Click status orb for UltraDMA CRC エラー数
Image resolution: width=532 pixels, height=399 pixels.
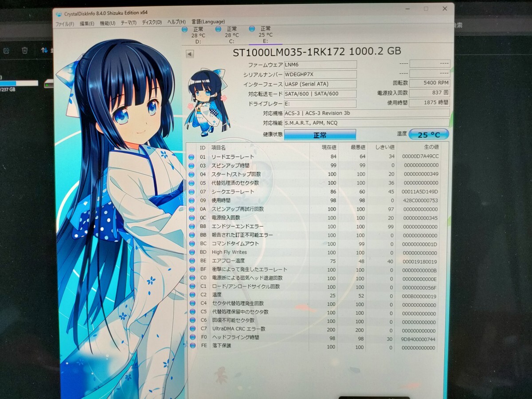pyautogui.click(x=192, y=329)
